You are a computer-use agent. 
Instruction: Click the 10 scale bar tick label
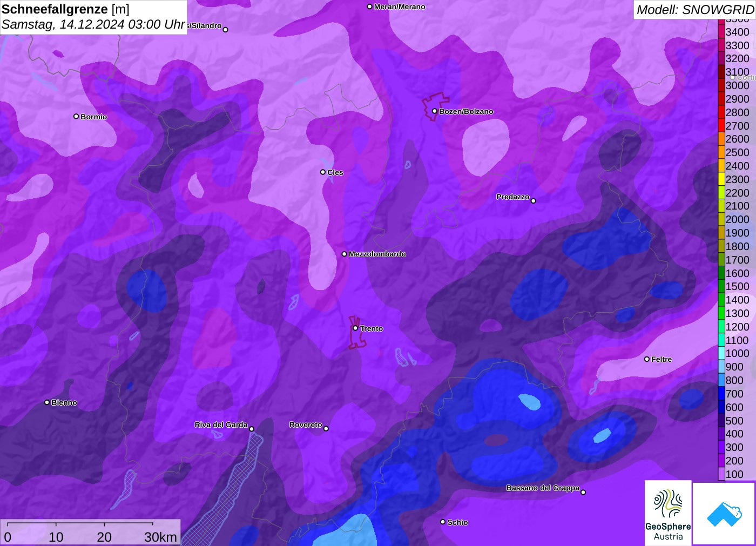(56, 537)
